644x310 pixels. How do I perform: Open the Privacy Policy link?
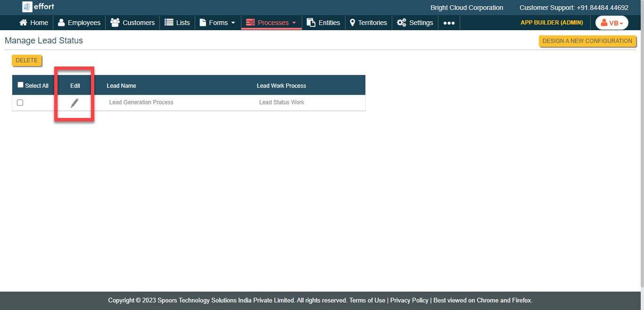[409, 300]
